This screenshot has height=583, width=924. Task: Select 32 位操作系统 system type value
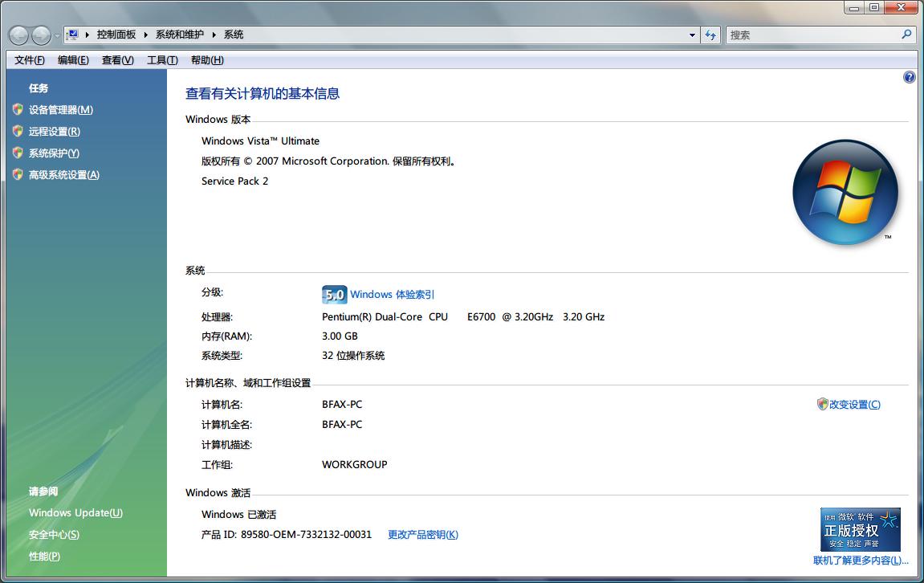[x=353, y=356]
